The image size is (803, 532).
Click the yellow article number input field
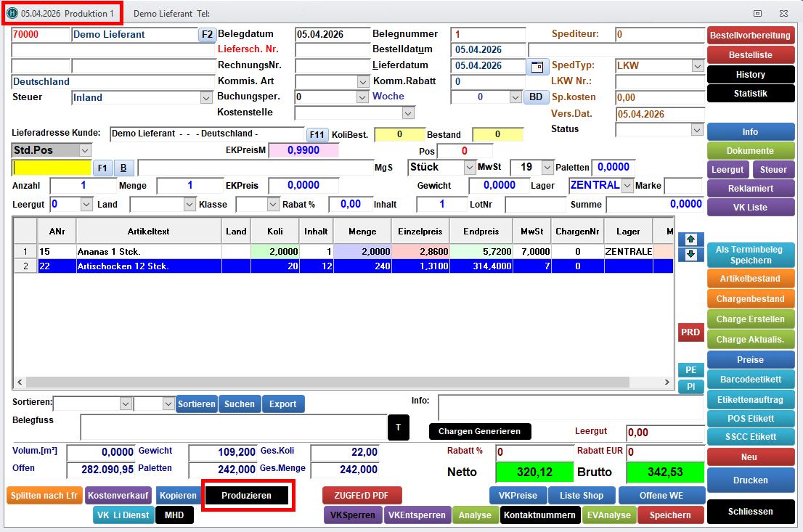(x=52, y=168)
